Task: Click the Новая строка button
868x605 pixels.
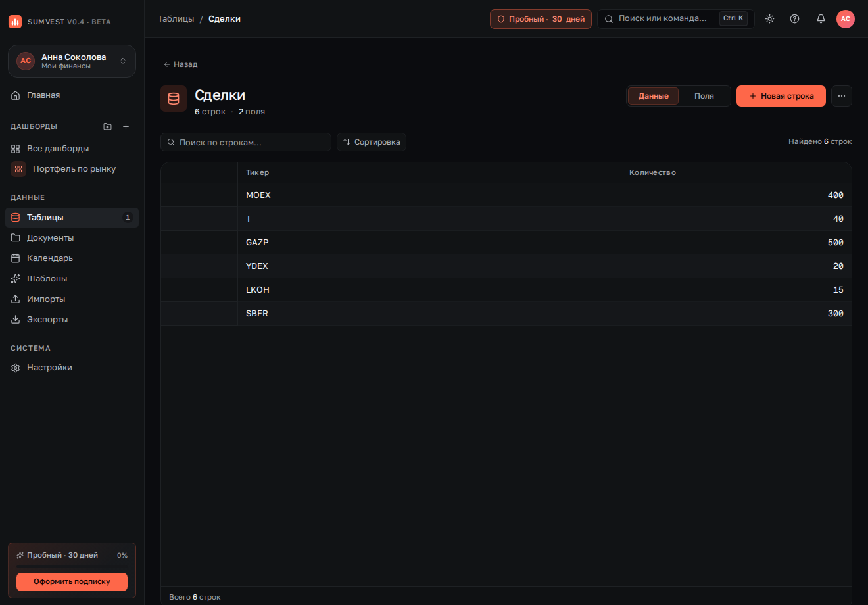Action: pos(781,96)
